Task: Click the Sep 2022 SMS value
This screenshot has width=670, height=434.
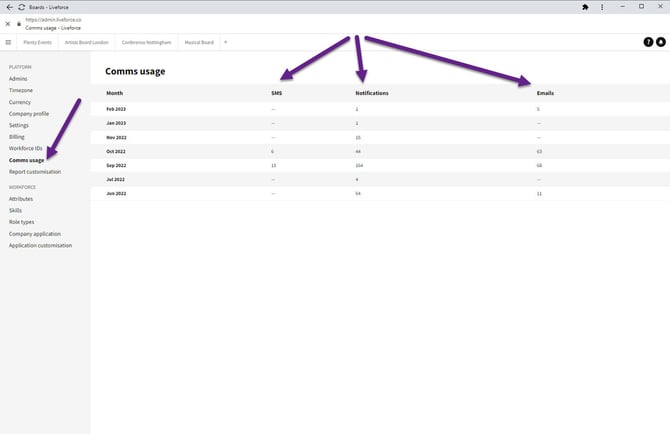Action: pyautogui.click(x=273, y=165)
